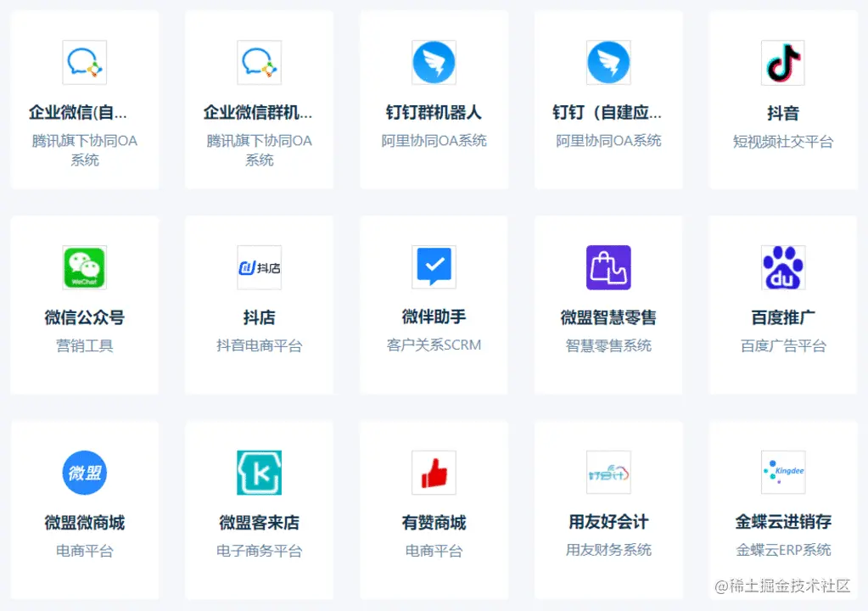Click 电商平台 under 有赞商城
This screenshot has height=611, width=868.
click(x=434, y=551)
